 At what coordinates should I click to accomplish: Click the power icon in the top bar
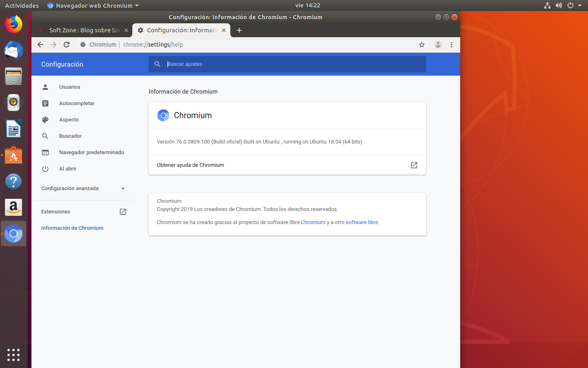pyautogui.click(x=570, y=6)
